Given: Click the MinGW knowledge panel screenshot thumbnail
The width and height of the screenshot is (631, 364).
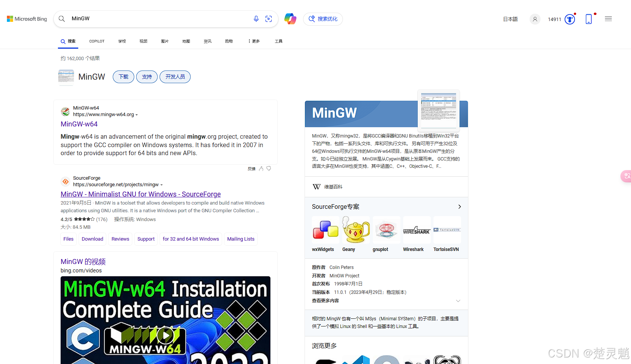Looking at the screenshot, I should (x=438, y=110).
